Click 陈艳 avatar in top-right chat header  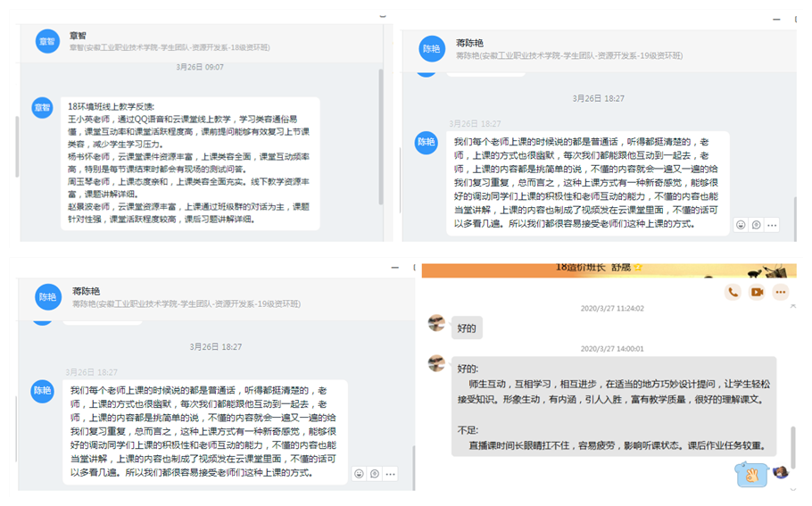coord(432,49)
